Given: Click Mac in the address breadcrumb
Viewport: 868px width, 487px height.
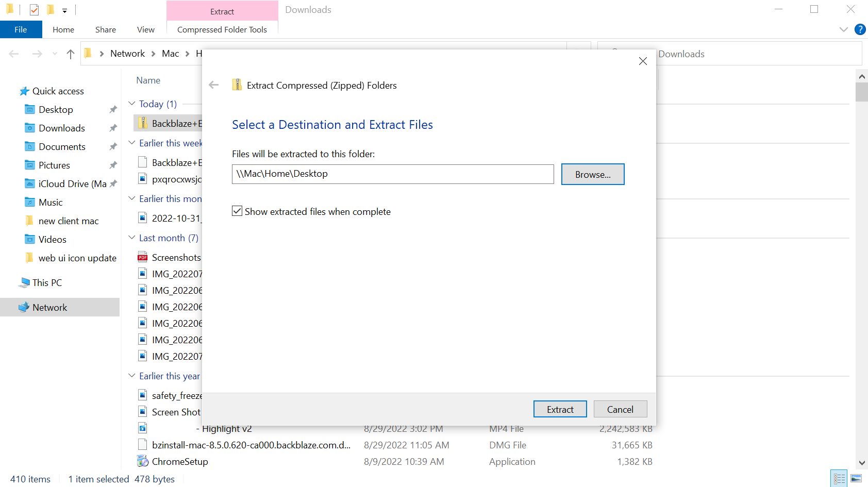Looking at the screenshot, I should click(170, 54).
